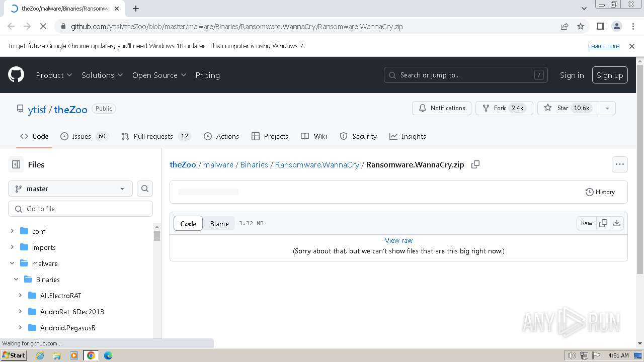The height and width of the screenshot is (362, 644).
Task: Click the GitHub logo icon
Action: pos(16,75)
